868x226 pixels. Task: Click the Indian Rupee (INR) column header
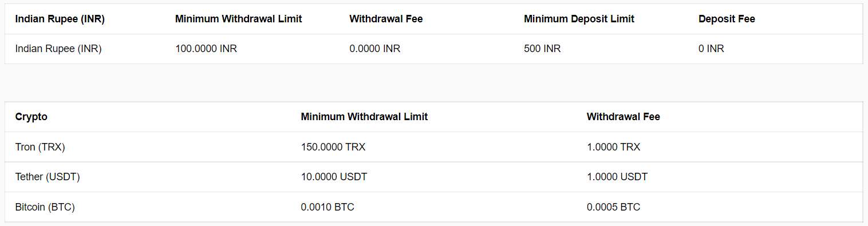pyautogui.click(x=60, y=19)
